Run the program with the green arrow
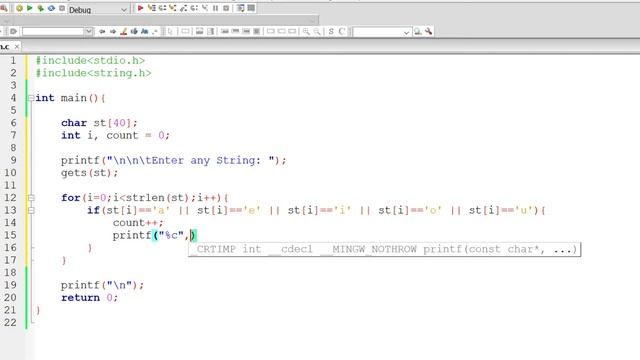640x360 pixels. coord(30,8)
